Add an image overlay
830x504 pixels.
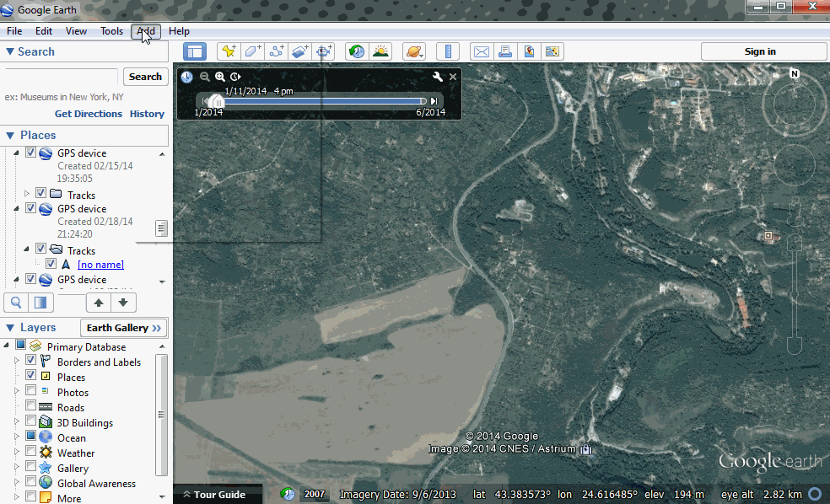coord(300,51)
